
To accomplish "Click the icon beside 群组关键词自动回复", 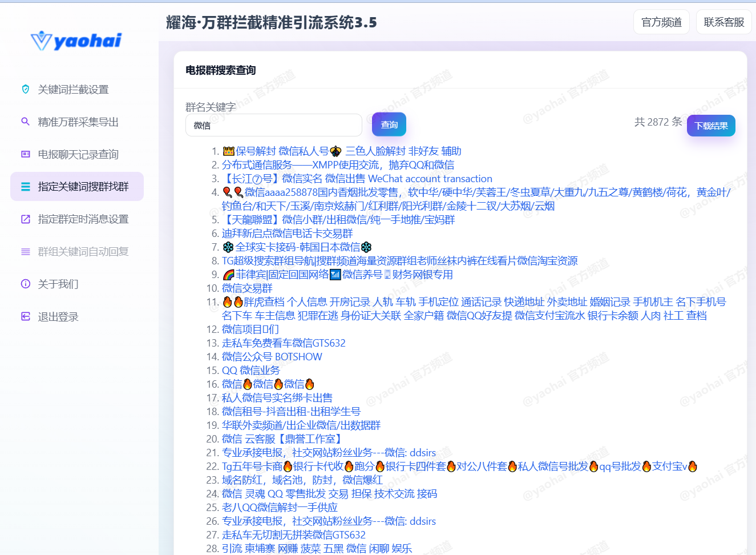I will point(25,252).
